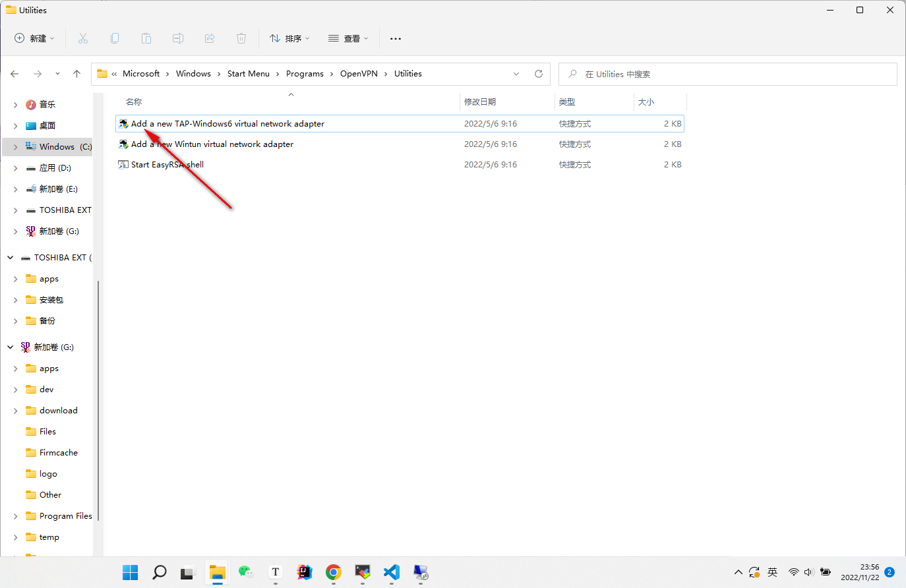Select Add a new Wintun adapter shortcut
Image resolution: width=906 pixels, height=588 pixels.
pos(400,144)
